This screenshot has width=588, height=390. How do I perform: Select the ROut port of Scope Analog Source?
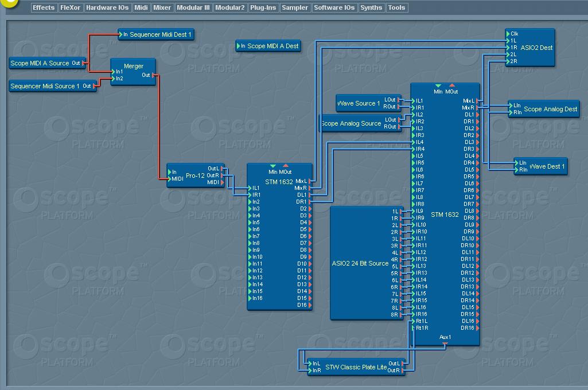[399, 127]
